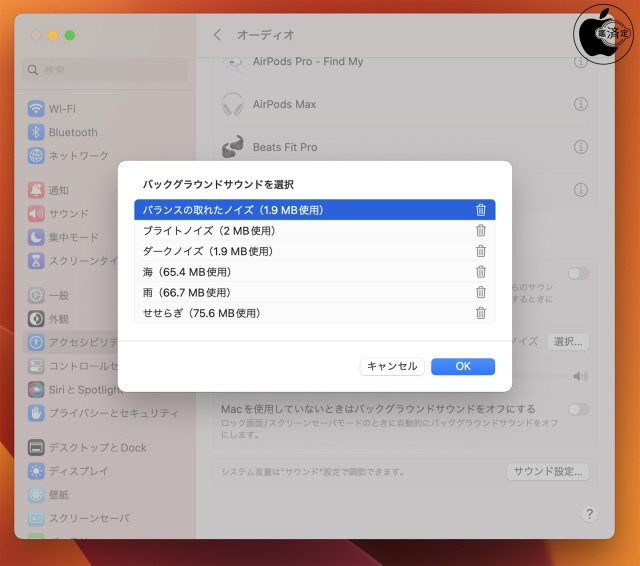This screenshot has width=640, height=566.
Task: Delete the ダークノイズ sound via trash icon
Action: [x=481, y=251]
